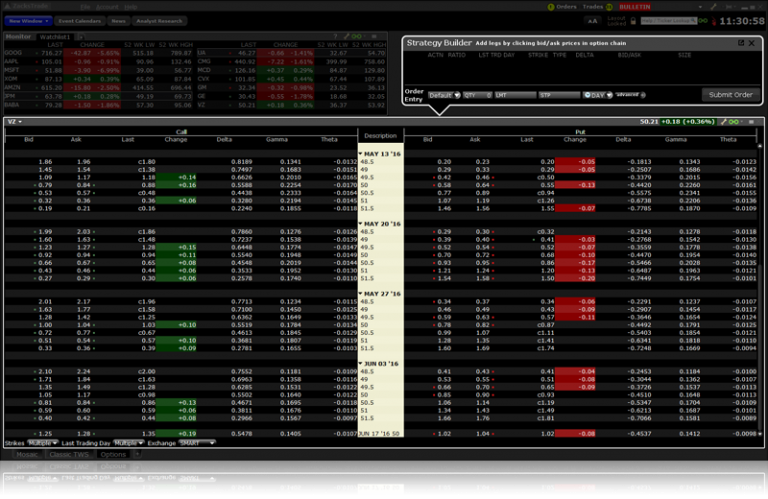
Task: Select the Watchlist1 tab
Action: [x=54, y=37]
